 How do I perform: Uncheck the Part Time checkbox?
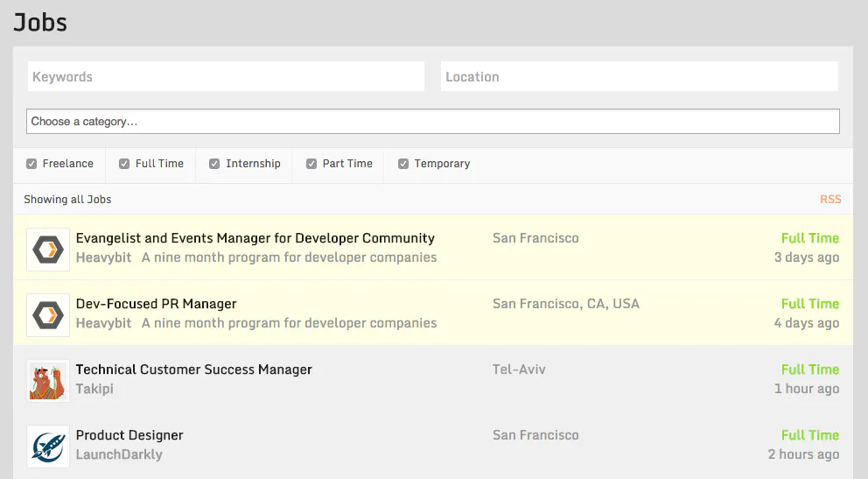pyautogui.click(x=311, y=164)
